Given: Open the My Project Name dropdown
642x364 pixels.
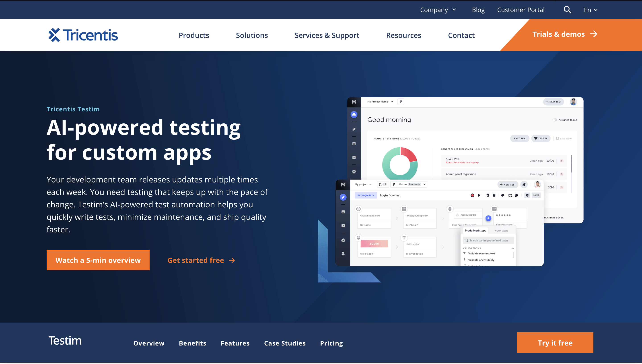Looking at the screenshot, I should point(380,102).
